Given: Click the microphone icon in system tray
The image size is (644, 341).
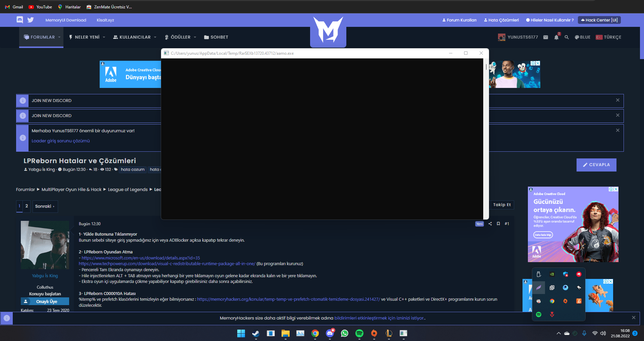Looking at the screenshot, I should [x=584, y=333].
